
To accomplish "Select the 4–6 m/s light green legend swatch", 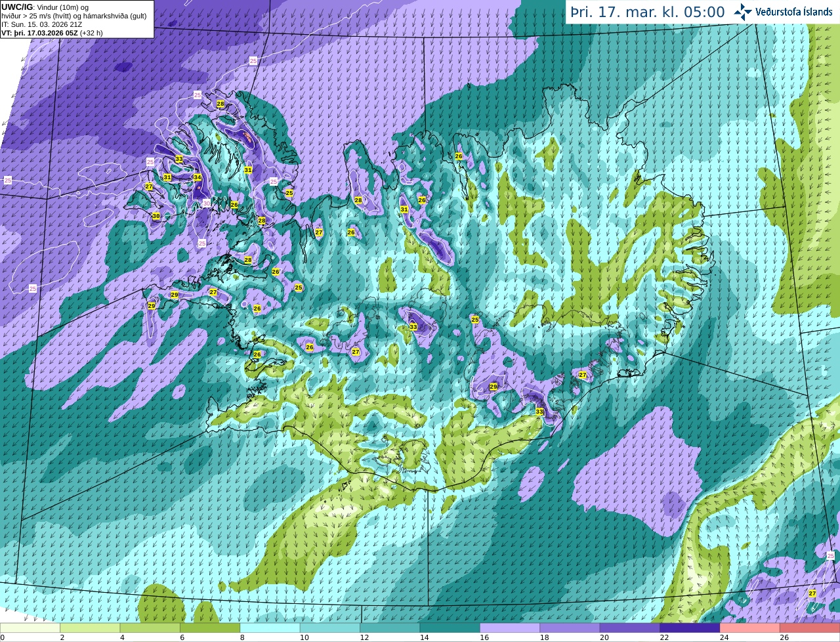I will pos(150,628).
